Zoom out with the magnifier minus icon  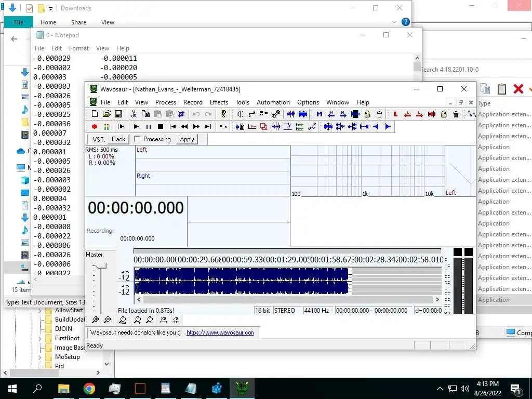coord(107,320)
